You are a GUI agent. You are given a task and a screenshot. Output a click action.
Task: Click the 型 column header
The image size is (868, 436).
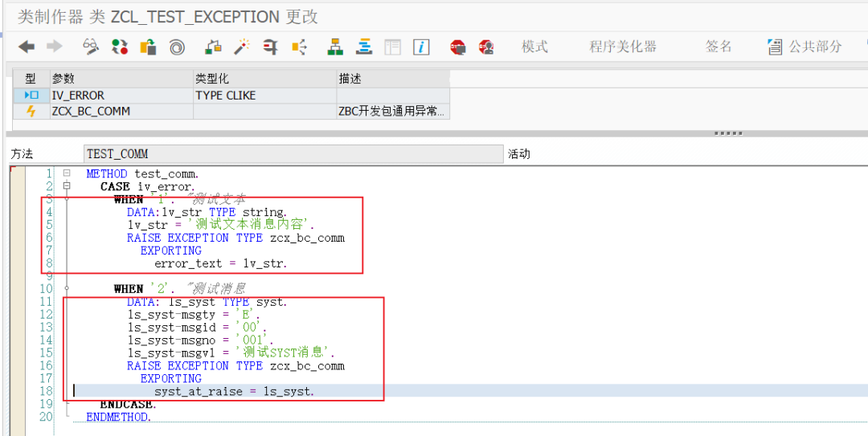click(x=31, y=79)
